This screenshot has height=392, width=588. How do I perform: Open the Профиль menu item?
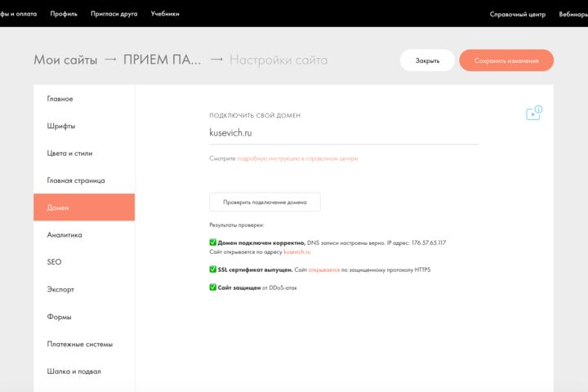(x=64, y=14)
